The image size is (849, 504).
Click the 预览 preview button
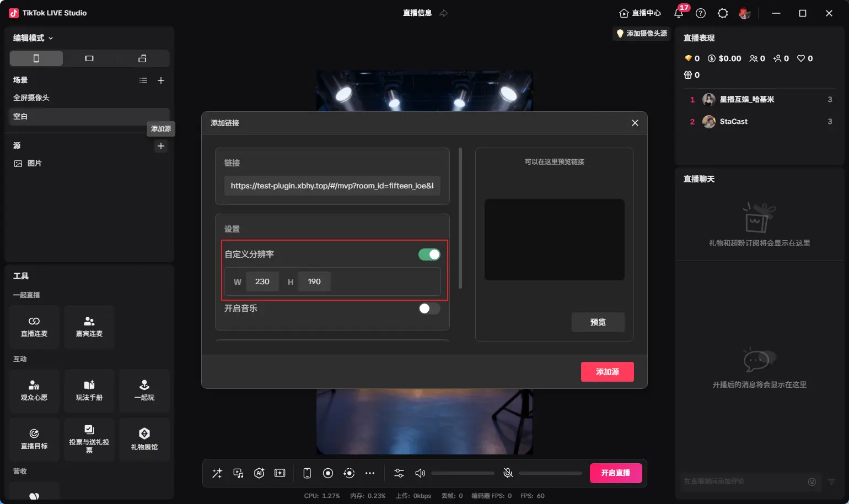[x=598, y=322]
